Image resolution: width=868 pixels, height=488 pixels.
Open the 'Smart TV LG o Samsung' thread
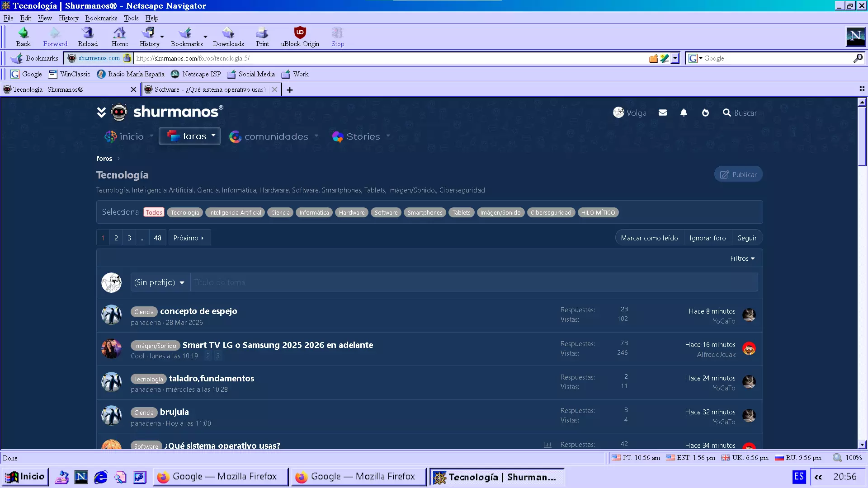point(278,345)
